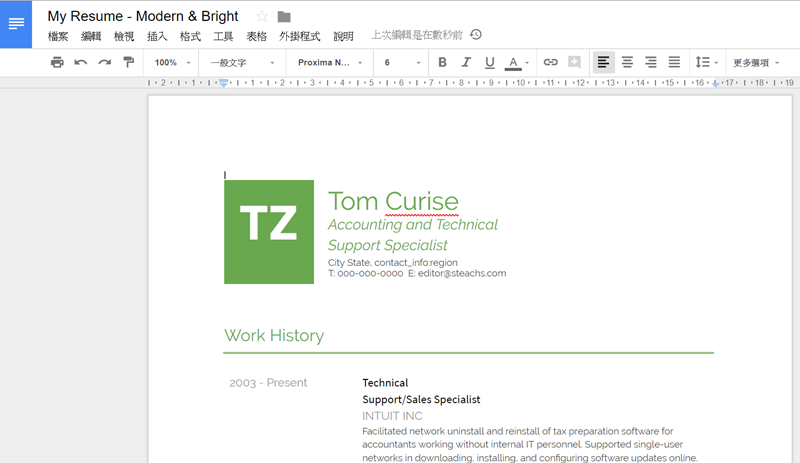This screenshot has height=463, width=800.
Task: Click the add comment icon
Action: click(x=574, y=62)
